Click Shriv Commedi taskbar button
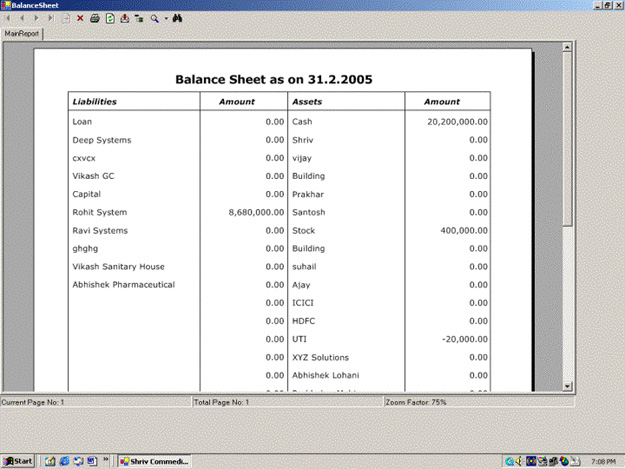Screen dimensions: 625x469 (153, 461)
